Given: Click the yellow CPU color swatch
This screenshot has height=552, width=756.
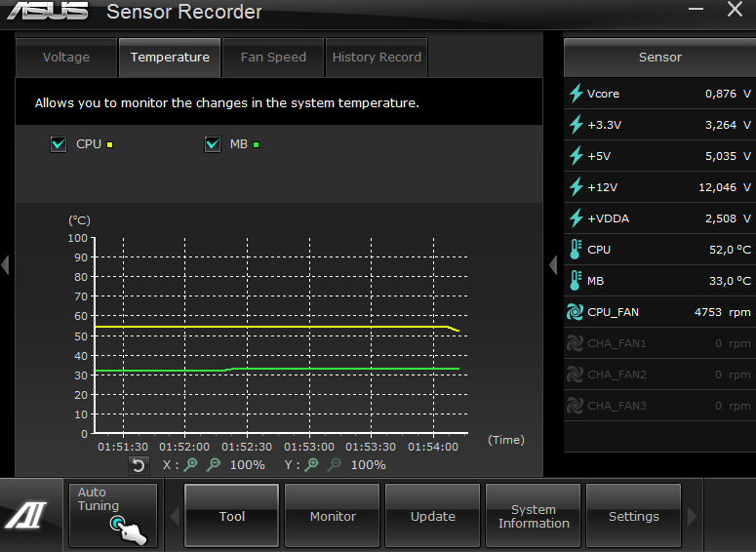Looking at the screenshot, I should click(x=110, y=144).
